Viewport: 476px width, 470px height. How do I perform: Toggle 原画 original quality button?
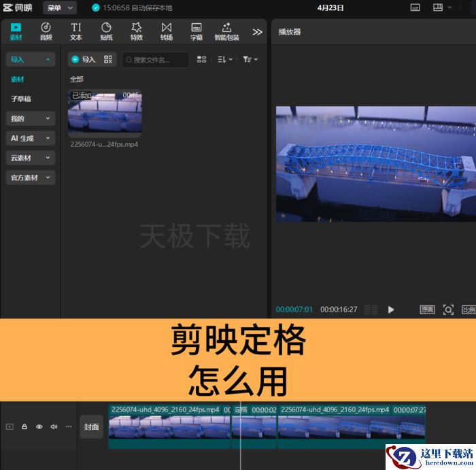[428, 309]
